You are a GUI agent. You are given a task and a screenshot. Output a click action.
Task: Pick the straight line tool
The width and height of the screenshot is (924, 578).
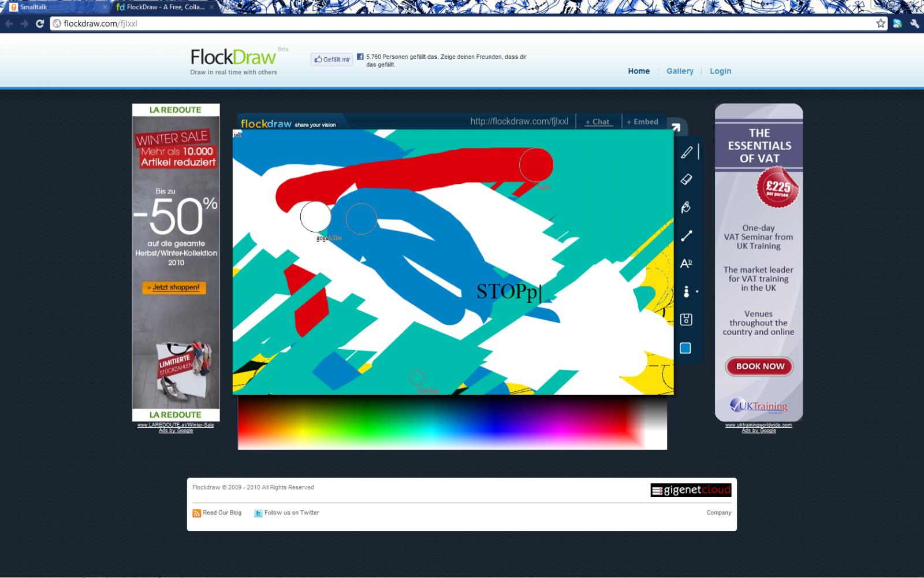686,236
